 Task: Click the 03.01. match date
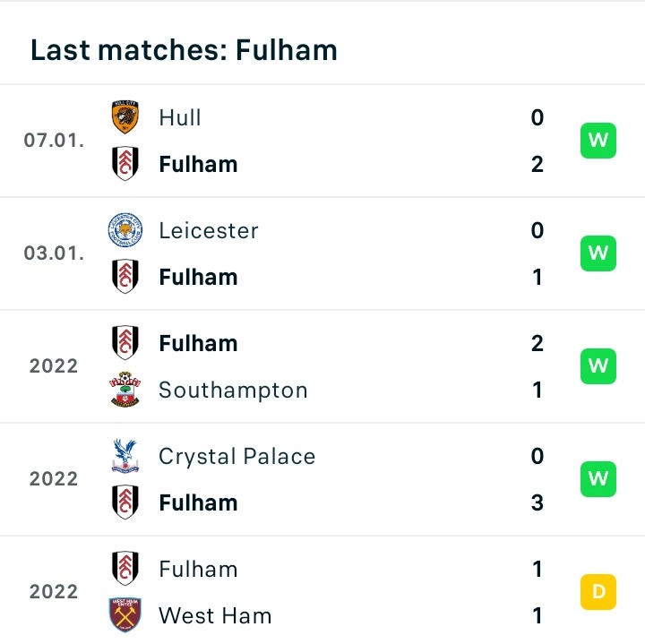[x=54, y=253]
